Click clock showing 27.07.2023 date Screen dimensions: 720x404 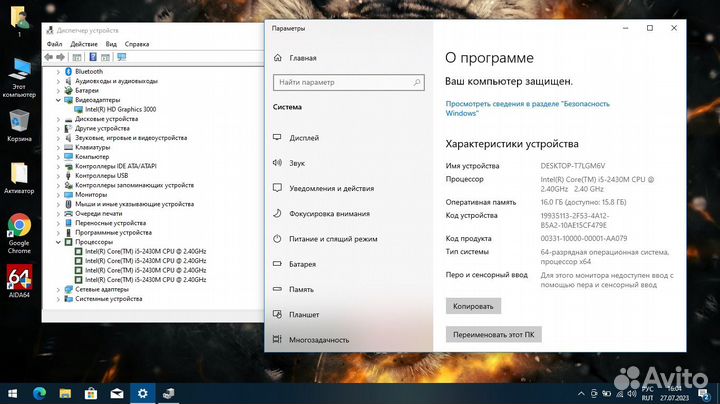click(675, 393)
